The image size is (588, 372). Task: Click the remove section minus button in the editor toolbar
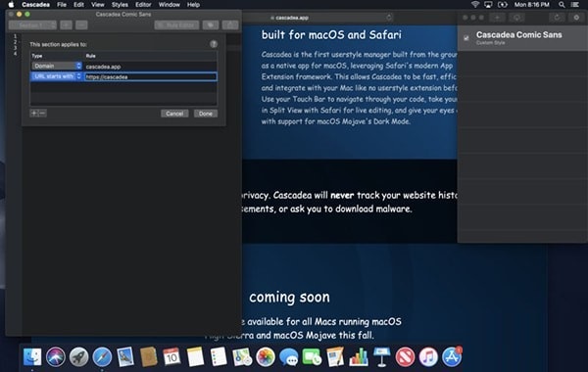[x=81, y=25]
